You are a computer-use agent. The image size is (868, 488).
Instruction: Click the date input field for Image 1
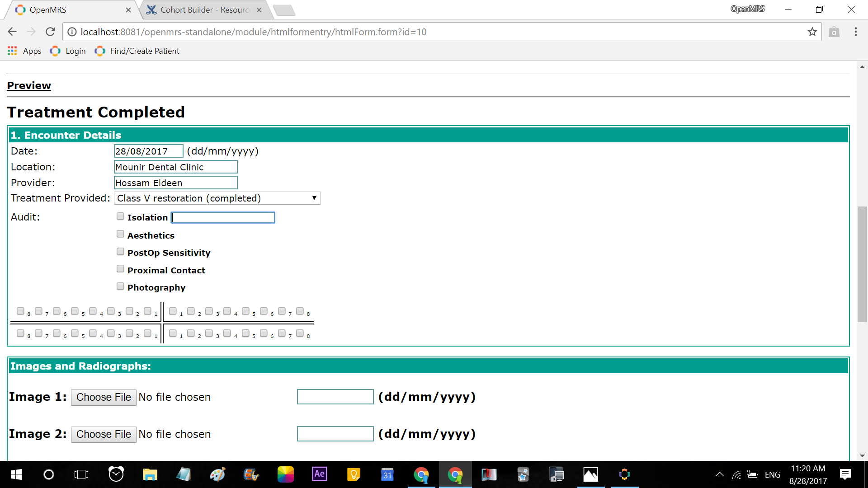coord(335,397)
